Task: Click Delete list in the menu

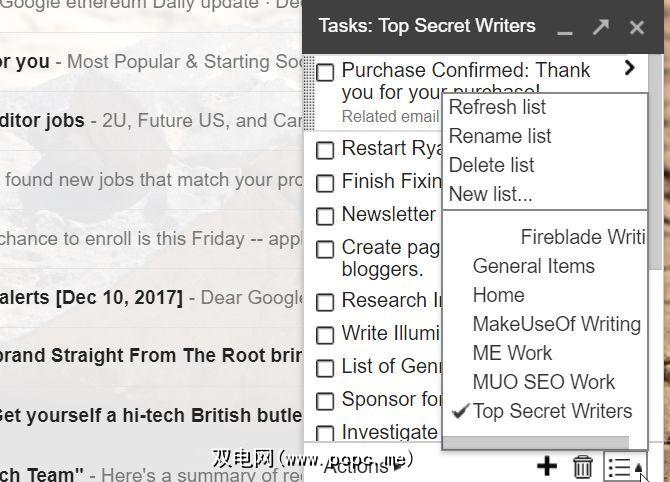Action: tap(491, 165)
